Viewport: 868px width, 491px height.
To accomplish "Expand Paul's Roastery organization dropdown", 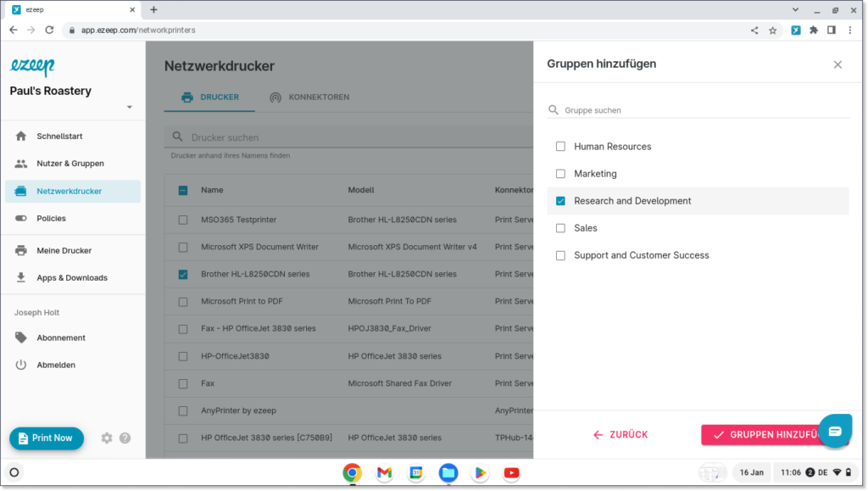I will [x=130, y=107].
